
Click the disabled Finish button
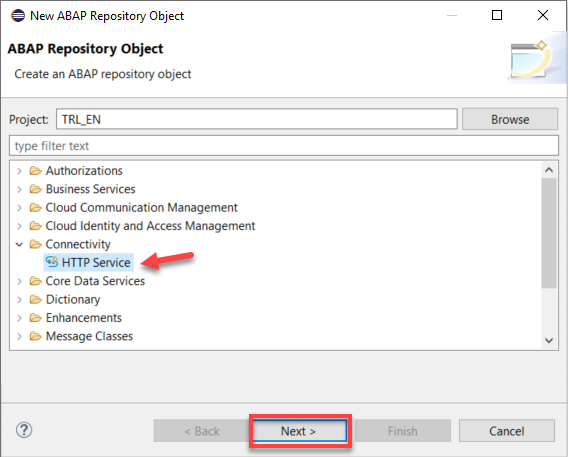pyautogui.click(x=403, y=431)
